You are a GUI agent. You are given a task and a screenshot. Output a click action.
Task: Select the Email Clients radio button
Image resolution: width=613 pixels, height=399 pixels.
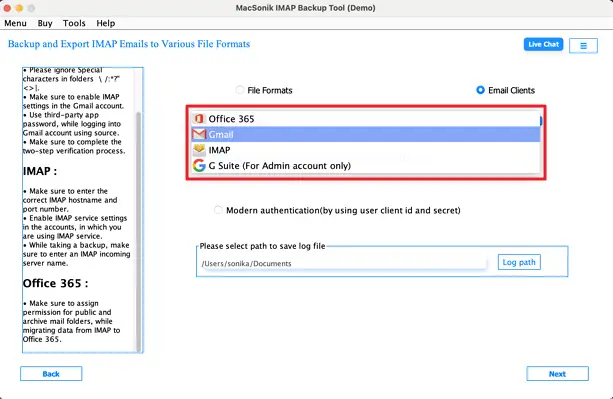tap(480, 90)
